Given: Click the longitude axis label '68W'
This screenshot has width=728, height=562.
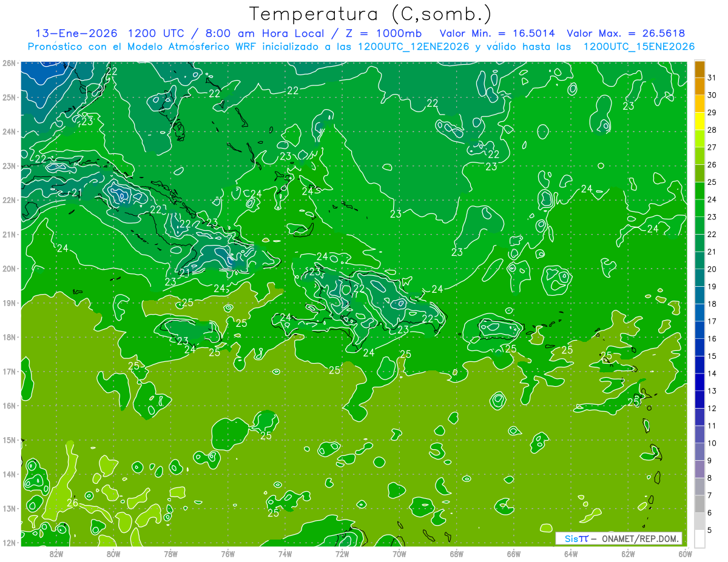Looking at the screenshot, I should pos(457,554).
